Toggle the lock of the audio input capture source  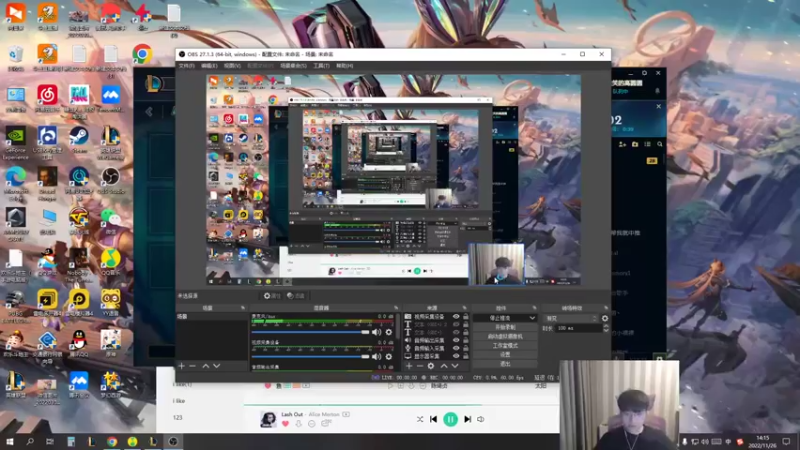pyautogui.click(x=465, y=348)
